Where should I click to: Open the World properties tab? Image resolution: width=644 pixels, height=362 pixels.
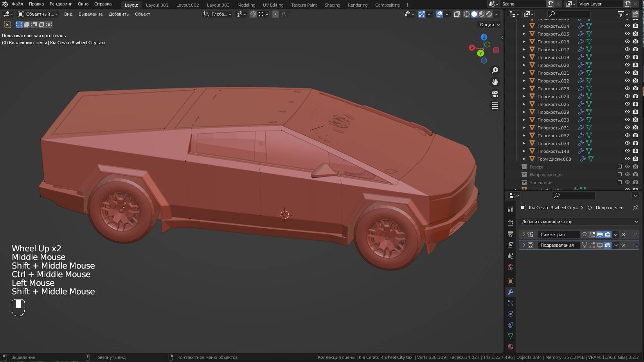coord(510,267)
